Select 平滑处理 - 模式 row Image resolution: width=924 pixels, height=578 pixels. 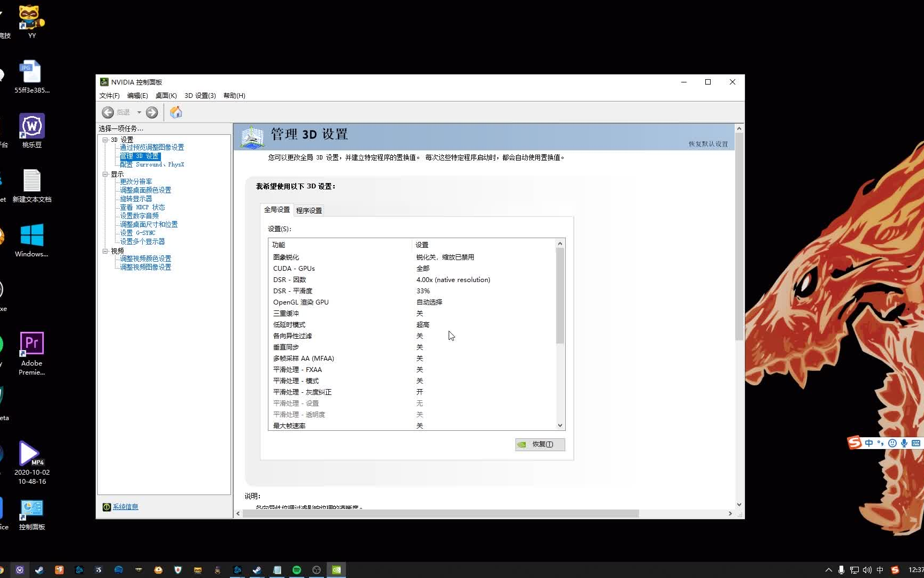[412, 381]
